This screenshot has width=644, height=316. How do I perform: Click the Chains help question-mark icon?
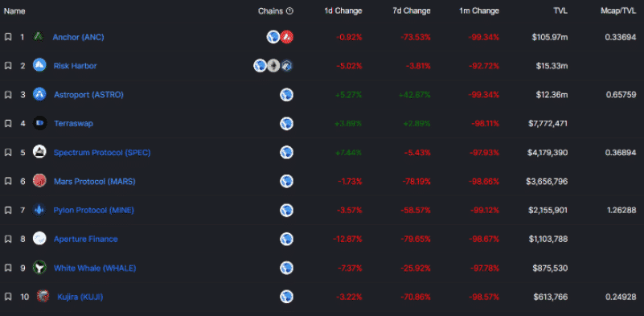(289, 11)
